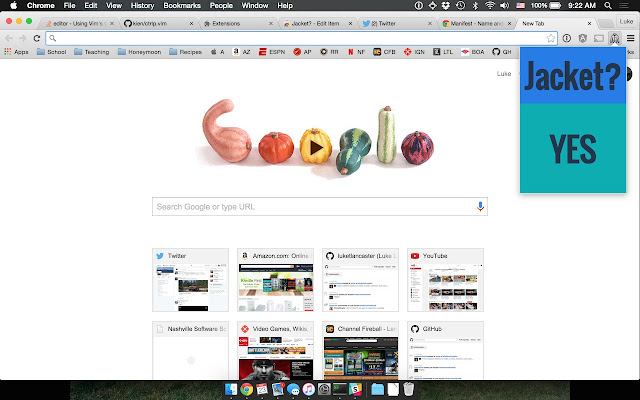640x400 pixels.
Task: Open the LTL bookmark
Action: 443,52
